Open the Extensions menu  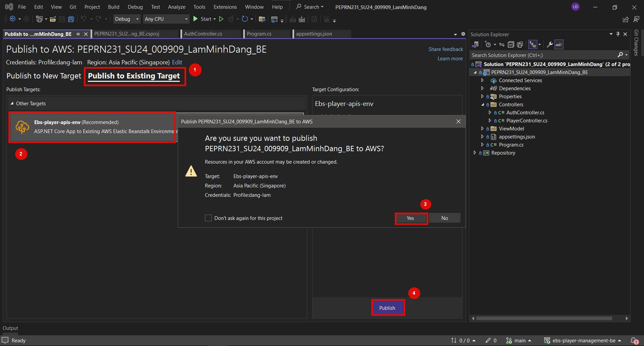click(x=225, y=7)
